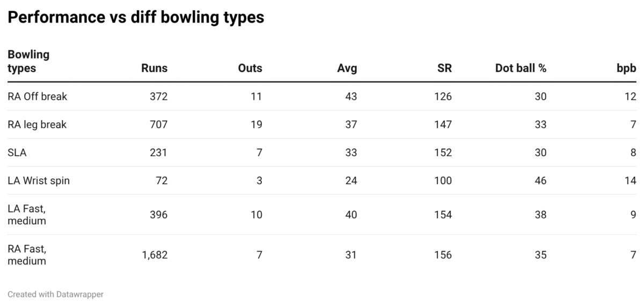Select the RA leg break row label
Viewport: 644px width, 307px height.
[x=37, y=125]
